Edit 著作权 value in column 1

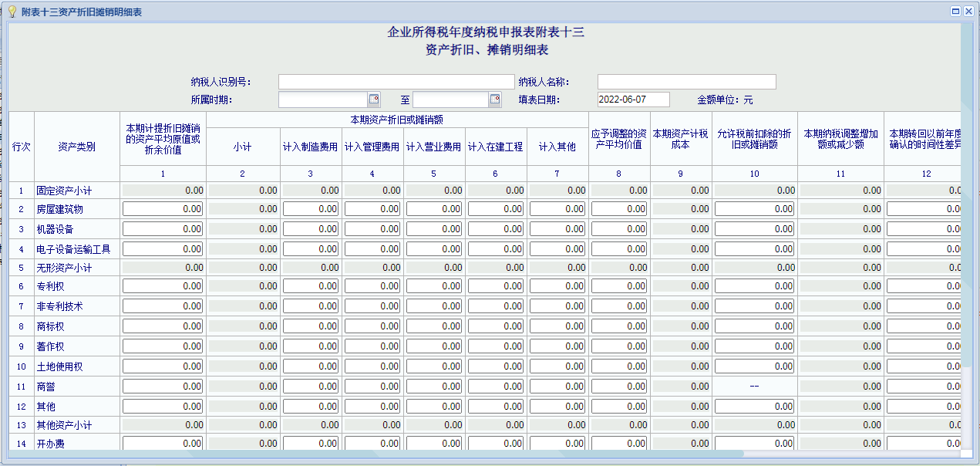[x=163, y=346]
